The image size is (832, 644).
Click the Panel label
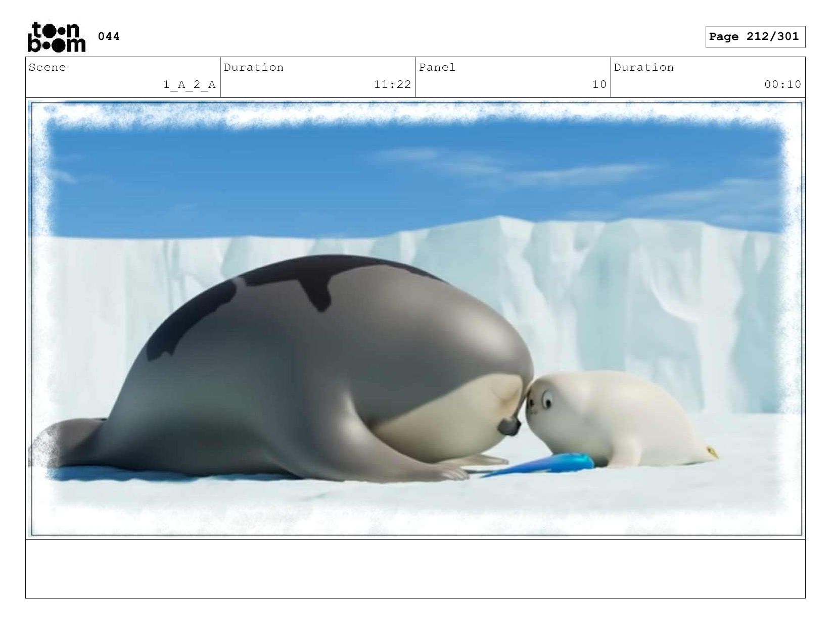coord(437,68)
